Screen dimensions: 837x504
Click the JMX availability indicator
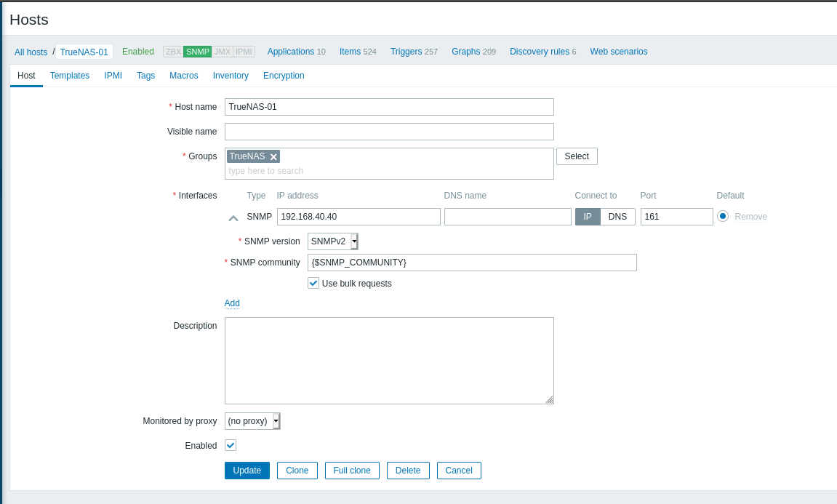223,52
